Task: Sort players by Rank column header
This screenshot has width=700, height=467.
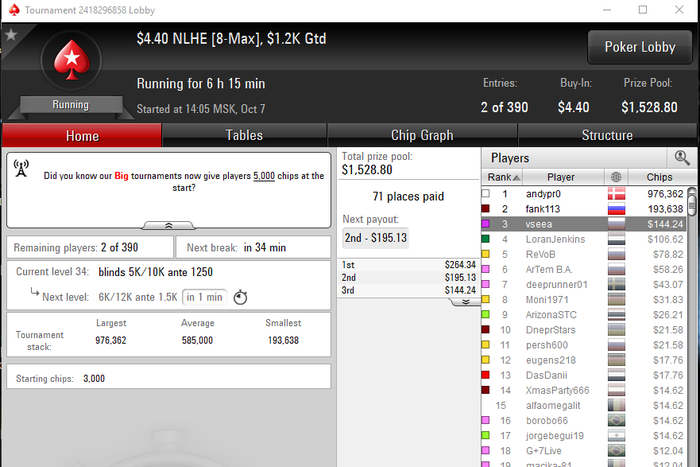Action: click(x=503, y=177)
